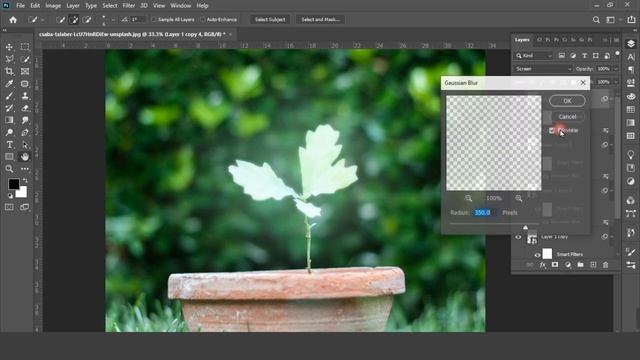Hide Smart Filters via its eye icon

[537, 255]
